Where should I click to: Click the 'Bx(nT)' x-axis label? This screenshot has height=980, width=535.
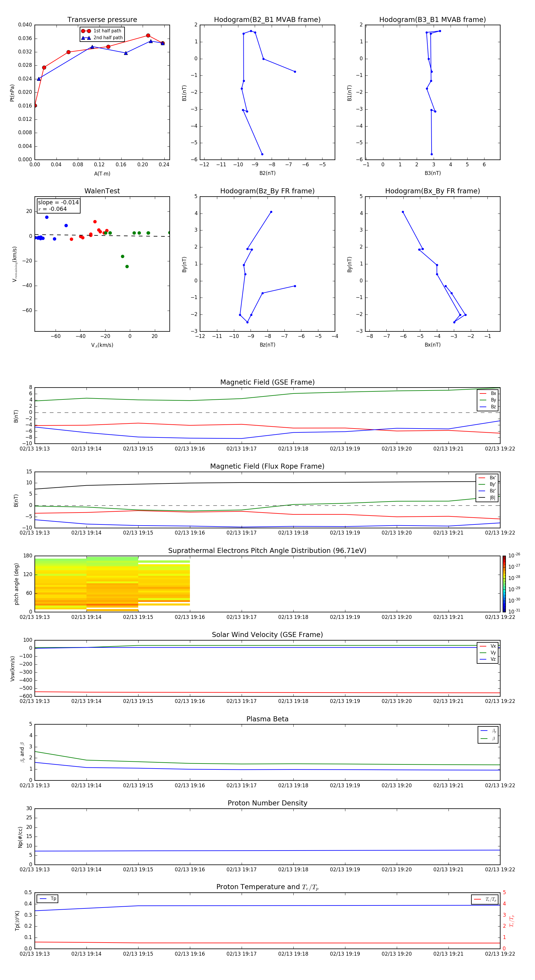pos(432,345)
